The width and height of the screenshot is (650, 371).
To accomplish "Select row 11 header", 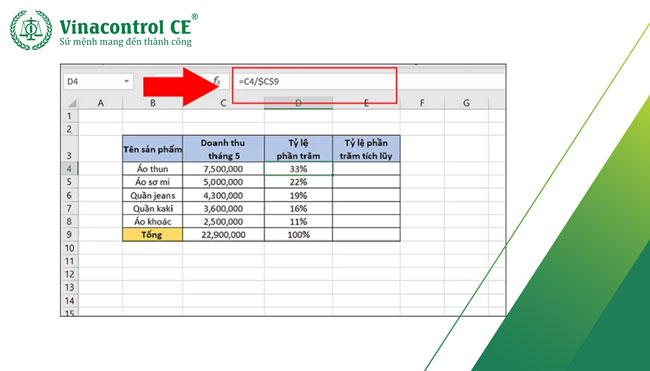I will [x=70, y=261].
